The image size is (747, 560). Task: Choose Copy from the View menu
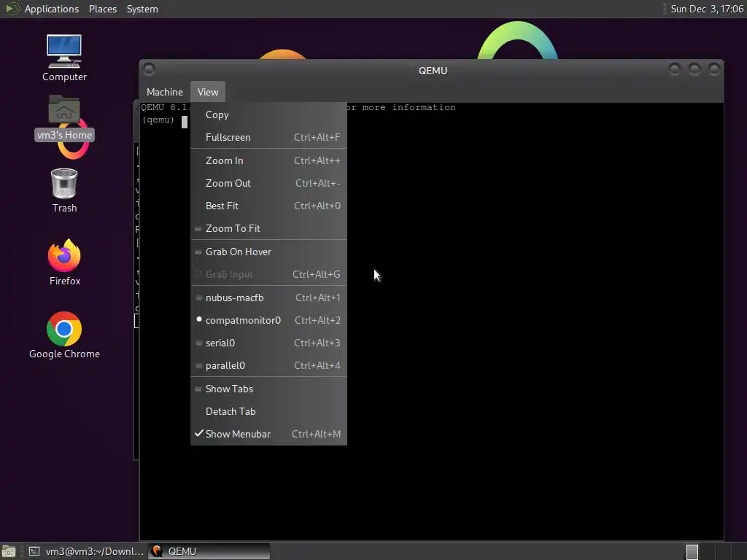(x=268, y=114)
